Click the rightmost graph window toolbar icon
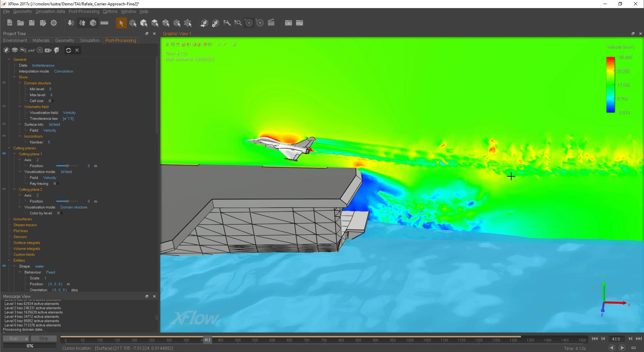This screenshot has height=352, width=644. coord(300,23)
